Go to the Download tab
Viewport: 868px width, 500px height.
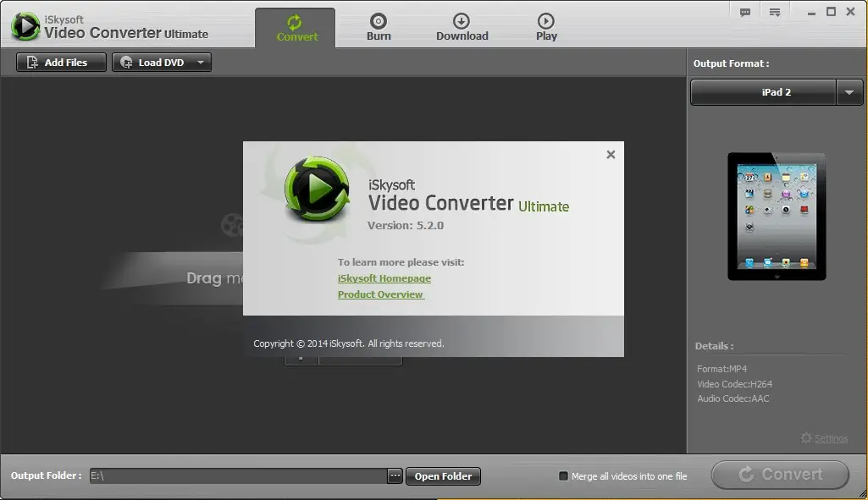click(x=462, y=28)
